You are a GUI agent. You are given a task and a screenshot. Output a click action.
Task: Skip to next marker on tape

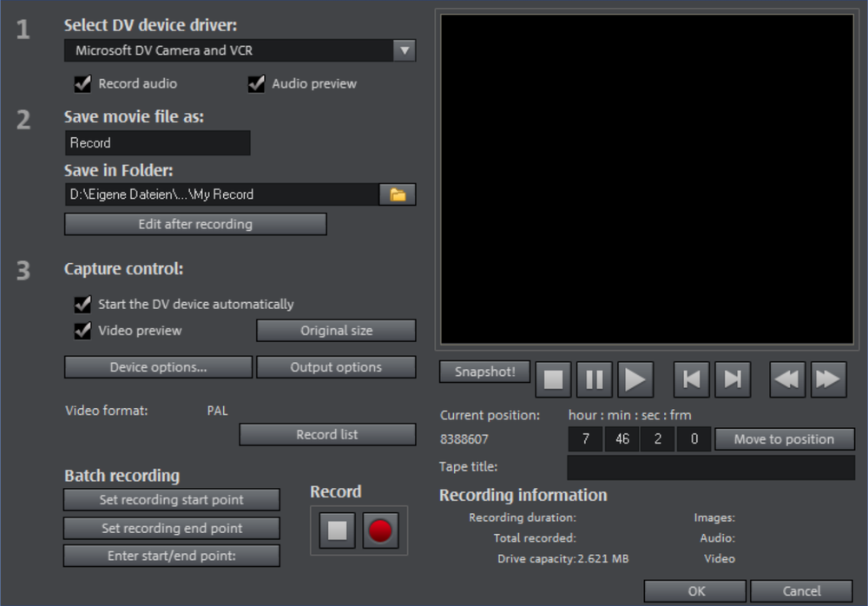click(733, 379)
